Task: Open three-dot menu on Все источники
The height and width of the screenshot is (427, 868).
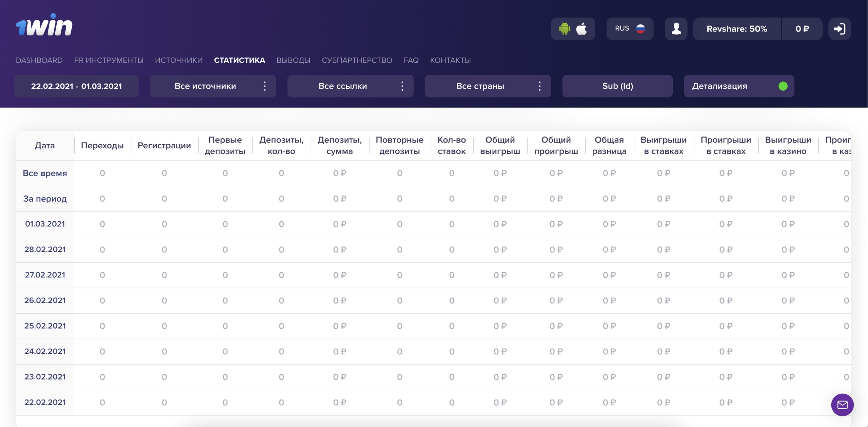Action: tap(265, 86)
